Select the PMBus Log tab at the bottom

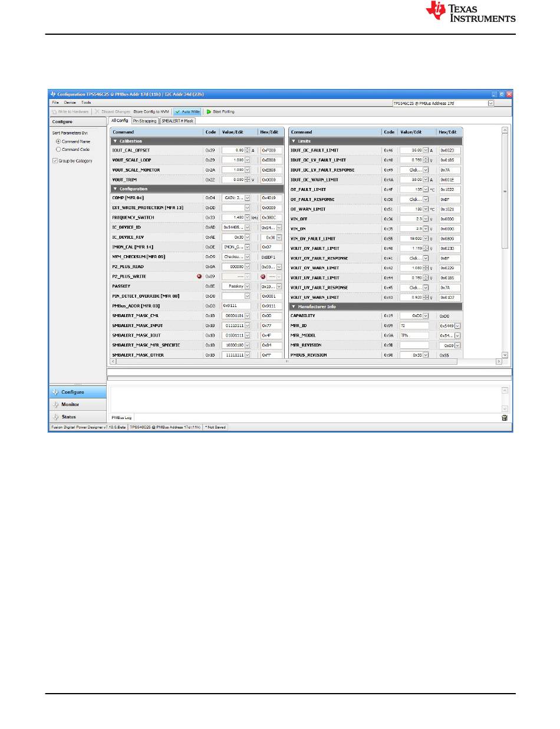coord(122,418)
